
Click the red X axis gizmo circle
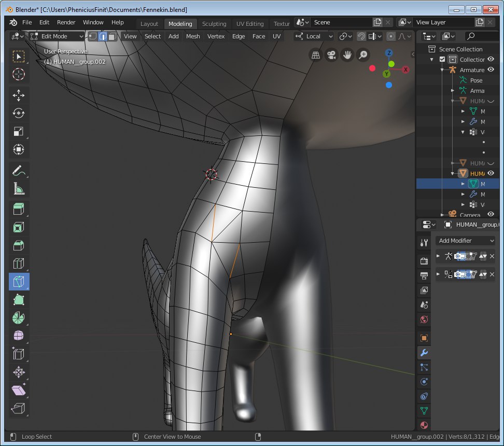click(405, 69)
